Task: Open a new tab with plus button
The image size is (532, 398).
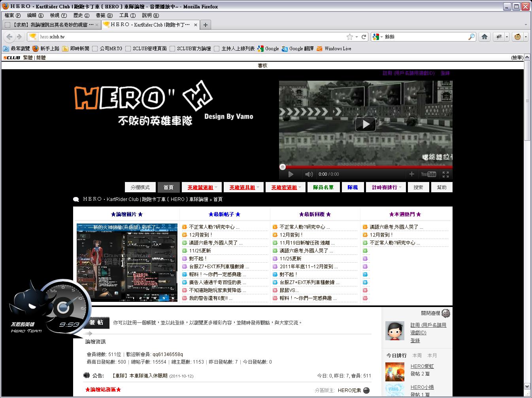Action: (205, 25)
